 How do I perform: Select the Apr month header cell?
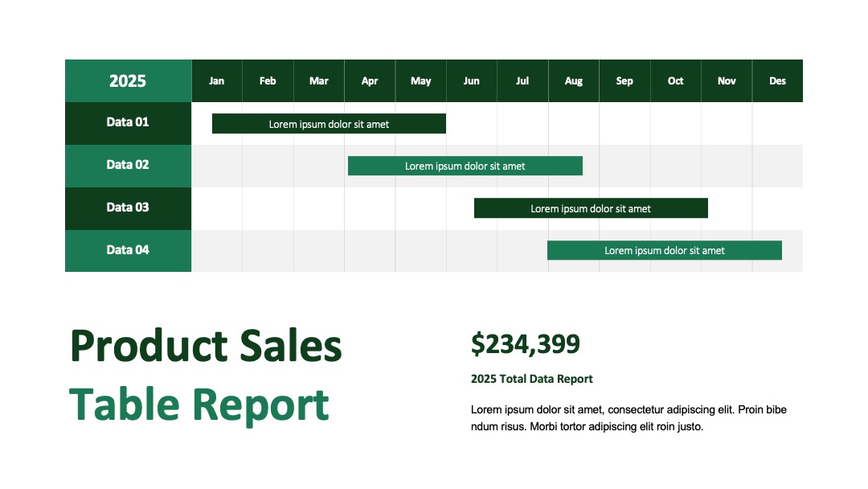click(370, 81)
